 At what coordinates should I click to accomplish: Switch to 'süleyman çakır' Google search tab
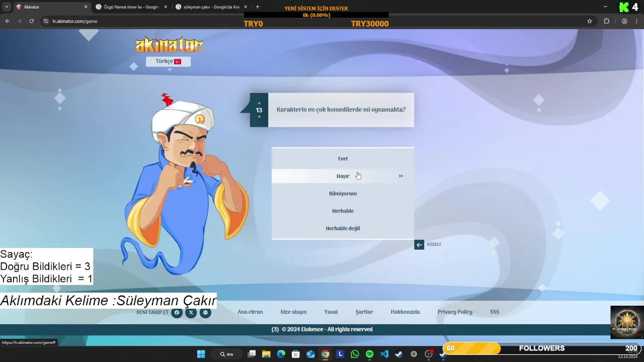click(x=211, y=7)
